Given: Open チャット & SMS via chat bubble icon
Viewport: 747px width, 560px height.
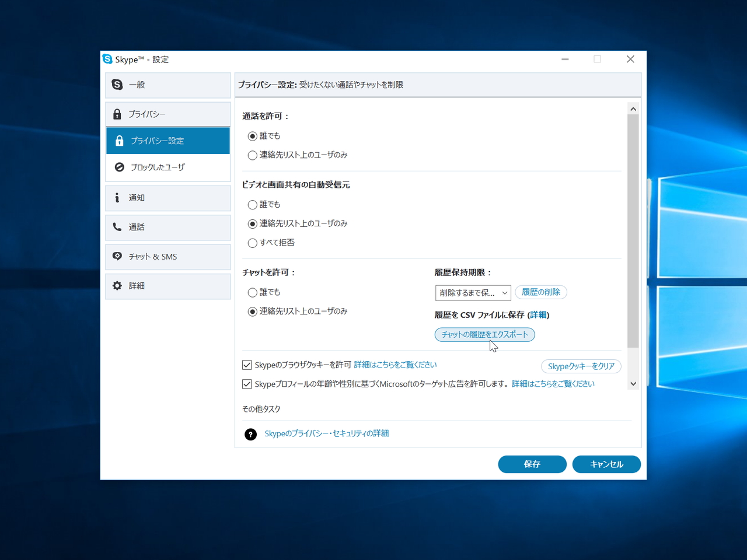Looking at the screenshot, I should (118, 256).
